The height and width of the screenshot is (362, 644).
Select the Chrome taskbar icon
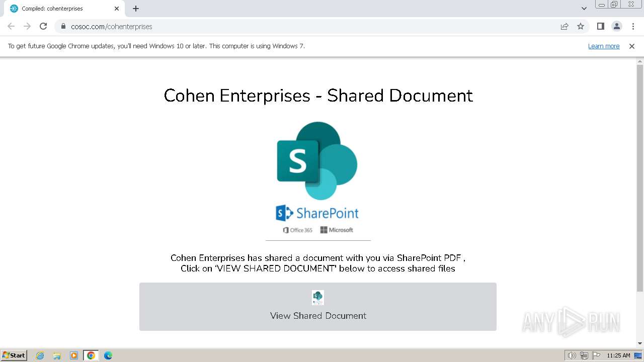click(x=91, y=355)
